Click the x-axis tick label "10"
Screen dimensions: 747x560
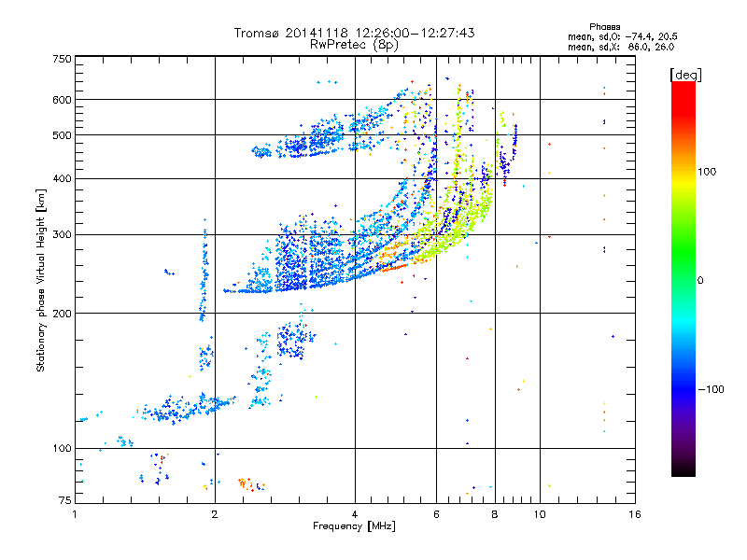pos(540,514)
